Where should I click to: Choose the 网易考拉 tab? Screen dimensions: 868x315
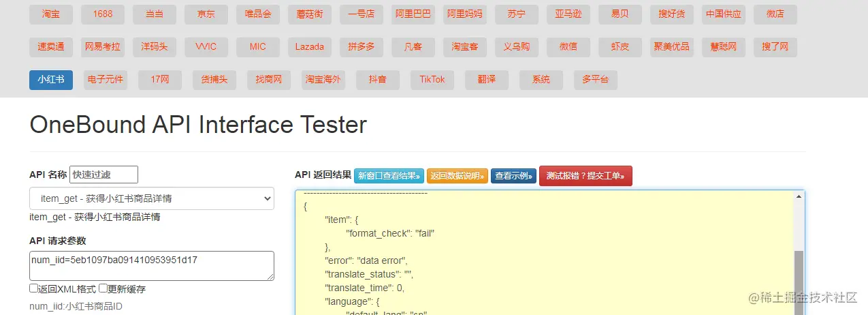tap(103, 47)
